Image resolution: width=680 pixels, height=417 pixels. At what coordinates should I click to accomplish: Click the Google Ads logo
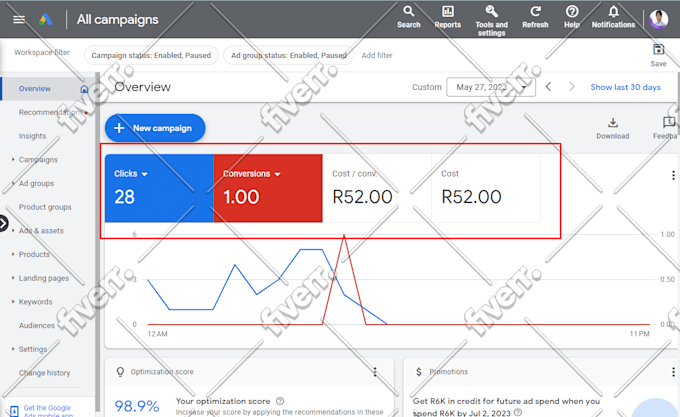46,20
